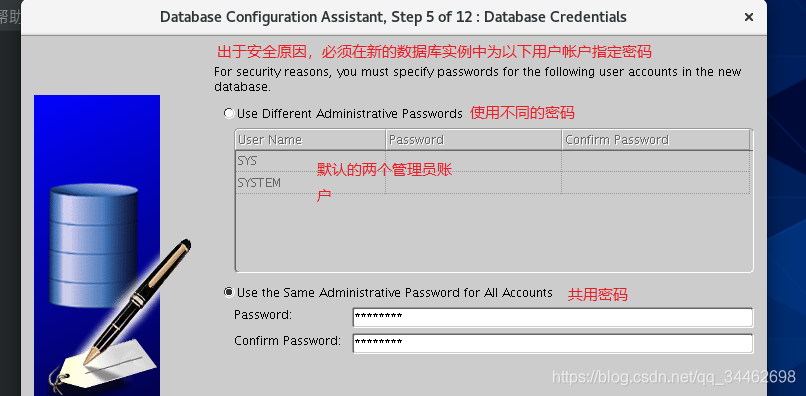Click the SYSTEM row Password cell
Viewport: 806px width, 396px height.
tap(473, 183)
